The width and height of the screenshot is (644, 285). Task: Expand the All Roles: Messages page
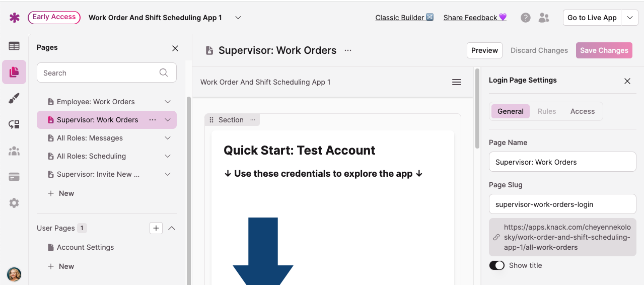tap(168, 138)
